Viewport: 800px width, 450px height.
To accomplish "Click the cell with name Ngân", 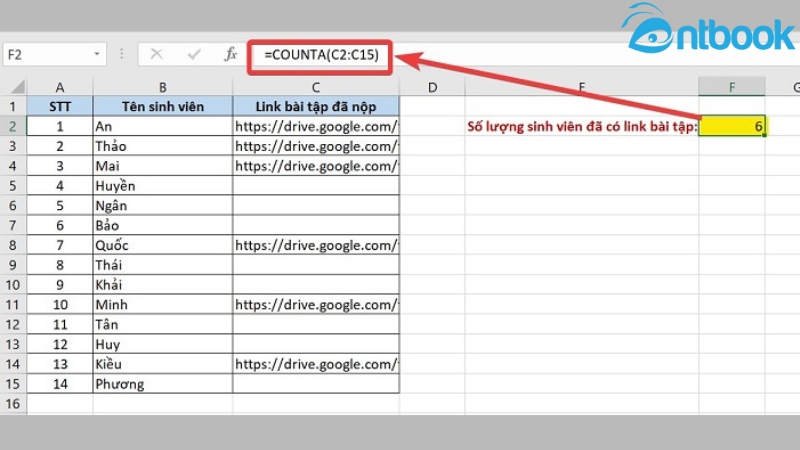I will click(x=163, y=206).
